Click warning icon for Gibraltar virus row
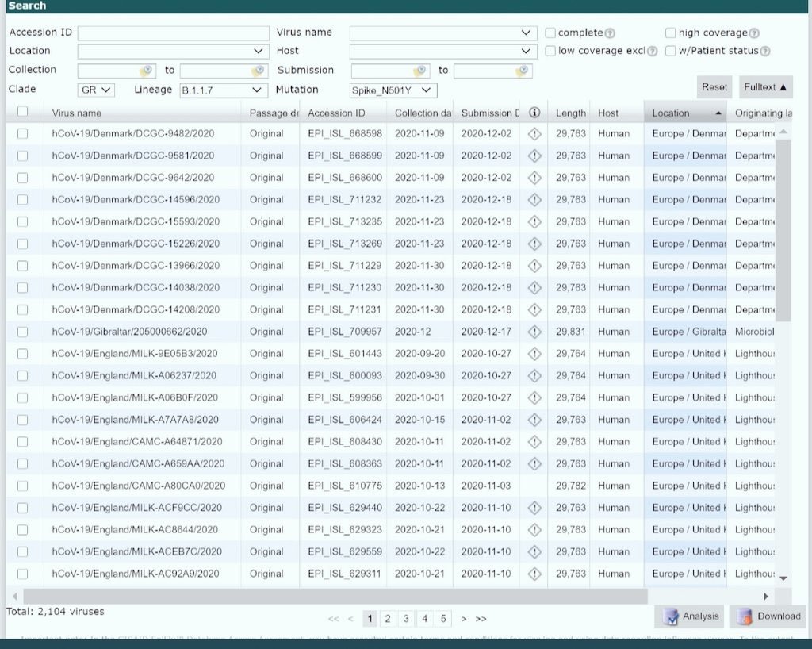The height and width of the screenshot is (649, 812). [x=534, y=332]
